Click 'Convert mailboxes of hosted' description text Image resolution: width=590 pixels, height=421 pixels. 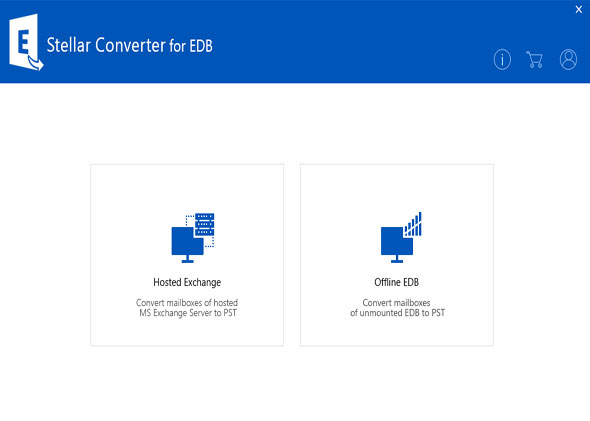tap(187, 302)
